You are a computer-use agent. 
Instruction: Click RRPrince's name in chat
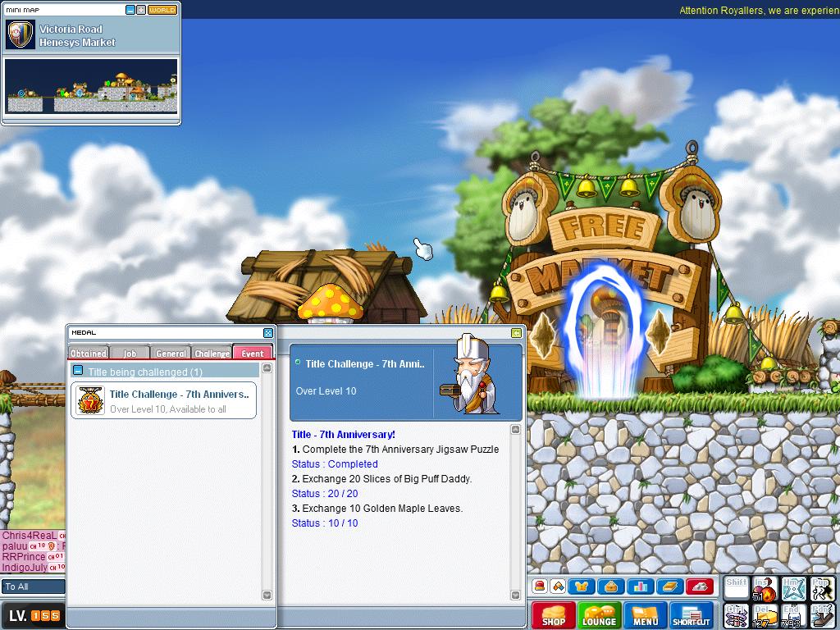24,557
